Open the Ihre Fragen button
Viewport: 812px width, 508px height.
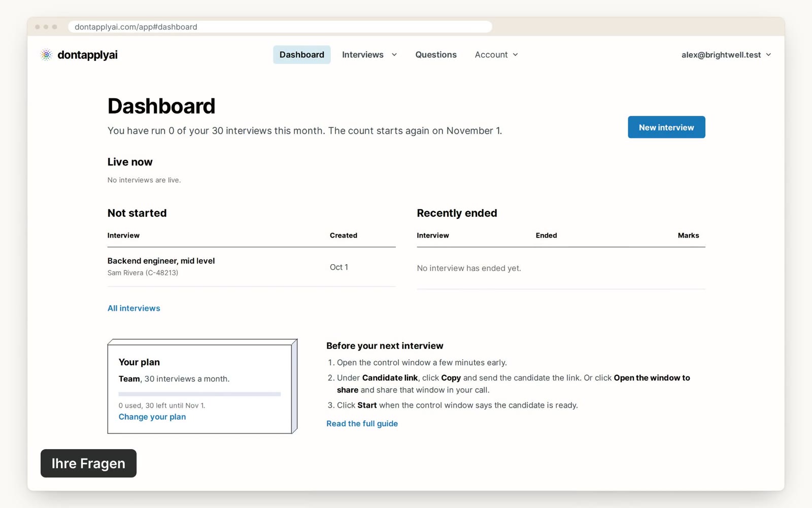click(88, 463)
